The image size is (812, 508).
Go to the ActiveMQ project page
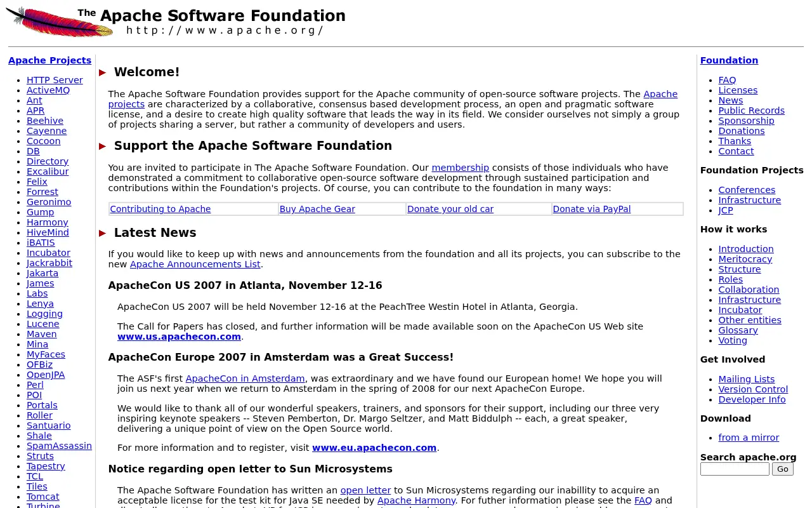(48, 90)
